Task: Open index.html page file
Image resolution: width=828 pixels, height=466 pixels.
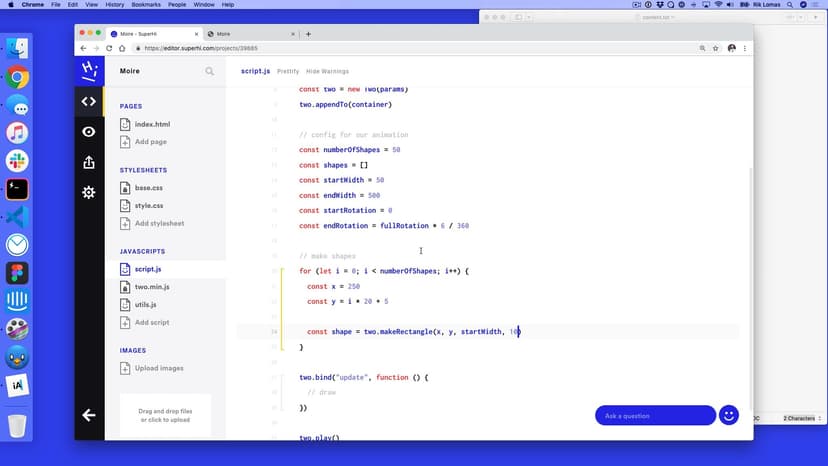Action: click(x=152, y=124)
